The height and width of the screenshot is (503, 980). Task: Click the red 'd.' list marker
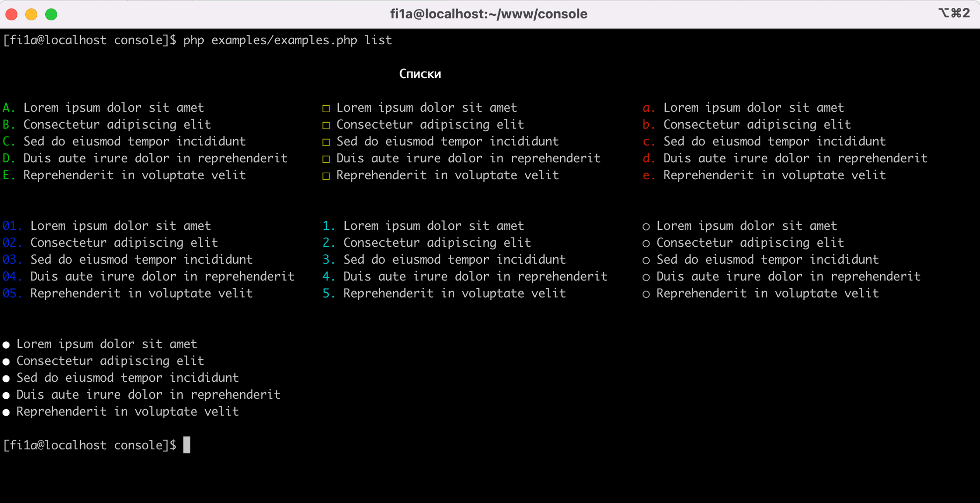[649, 158]
